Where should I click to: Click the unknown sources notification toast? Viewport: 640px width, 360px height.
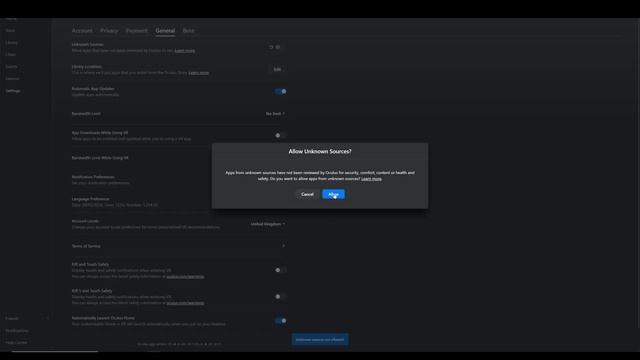click(320, 340)
